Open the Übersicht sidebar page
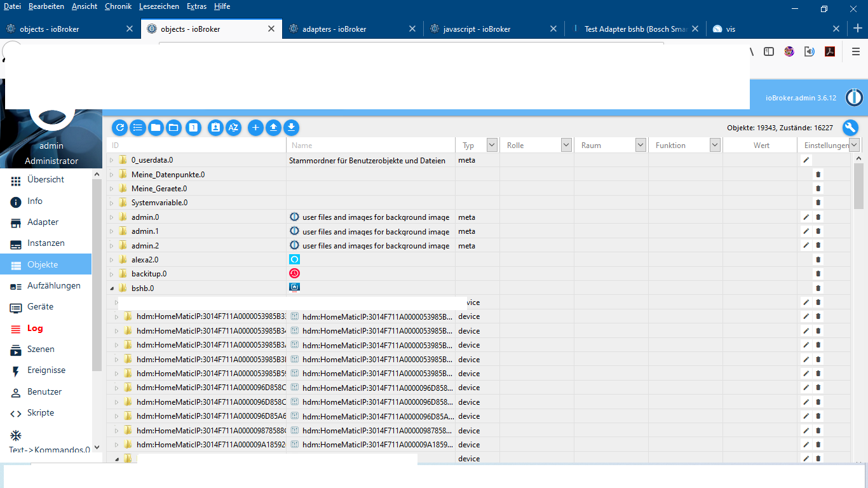 pyautogui.click(x=46, y=180)
